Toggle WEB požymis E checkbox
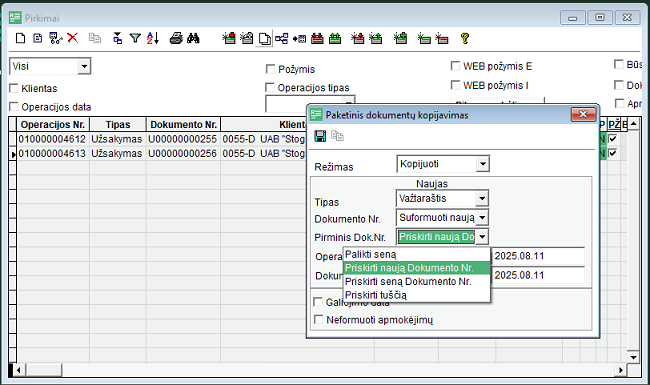 click(455, 65)
